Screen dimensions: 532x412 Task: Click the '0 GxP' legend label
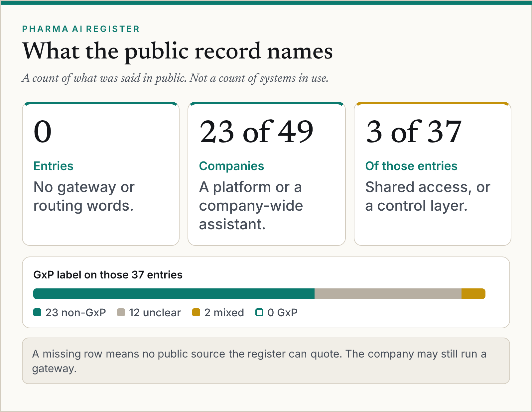pyautogui.click(x=283, y=313)
